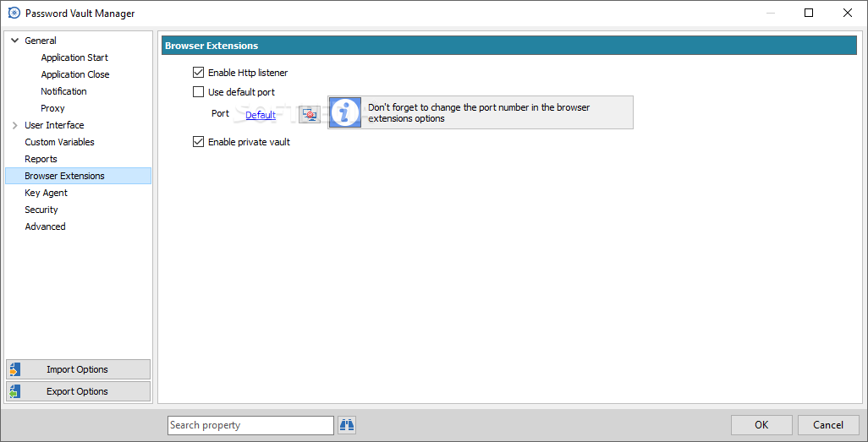Viewport: 868px width, 442px height.
Task: Click the port test icon button
Action: coord(310,114)
